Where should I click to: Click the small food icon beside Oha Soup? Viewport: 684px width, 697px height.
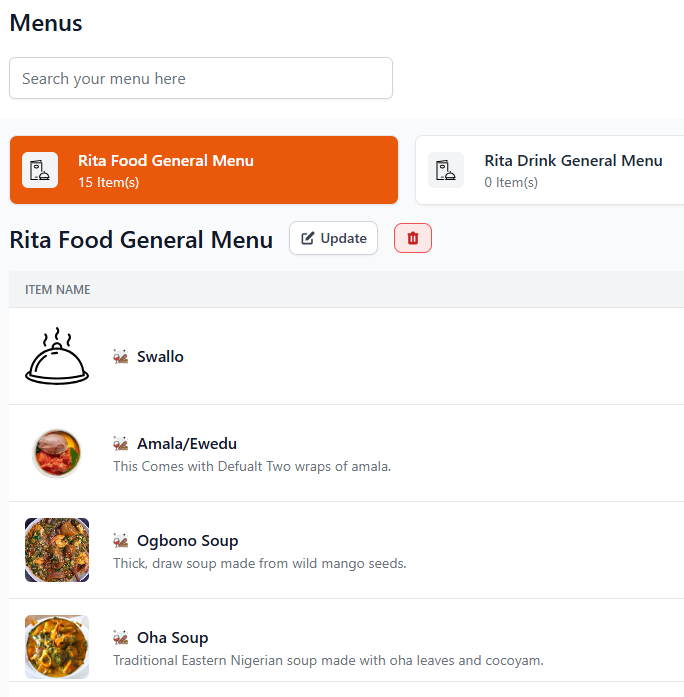pyautogui.click(x=121, y=638)
